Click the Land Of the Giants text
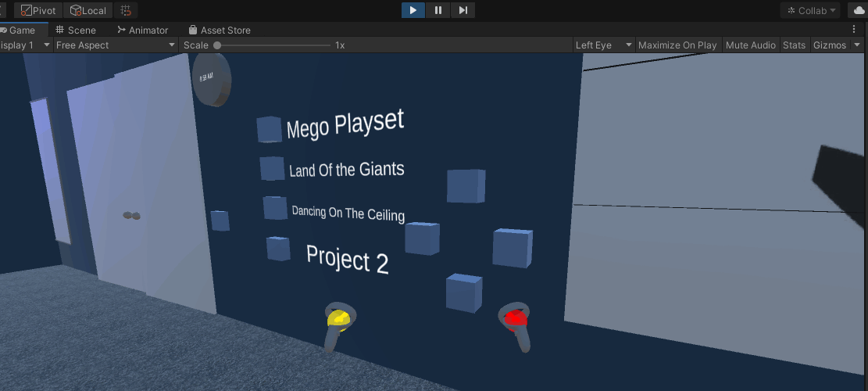Image resolution: width=868 pixels, height=391 pixels. click(347, 169)
